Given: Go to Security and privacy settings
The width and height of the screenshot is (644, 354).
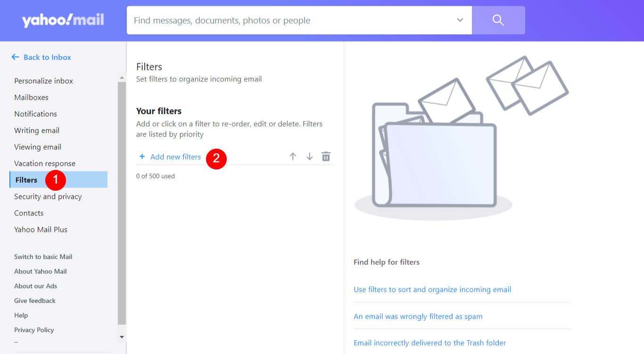Looking at the screenshot, I should [48, 196].
